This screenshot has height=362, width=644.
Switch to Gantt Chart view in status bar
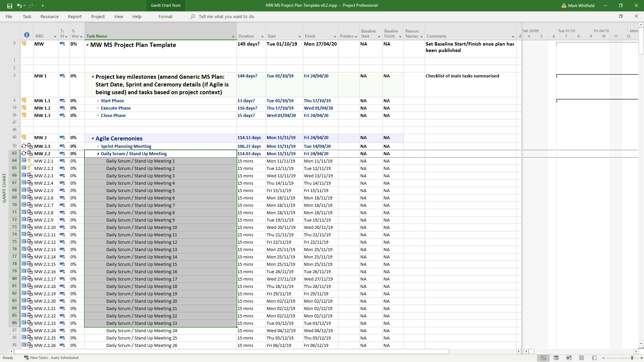543,358
